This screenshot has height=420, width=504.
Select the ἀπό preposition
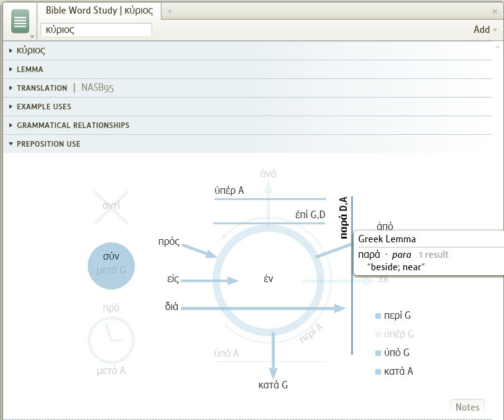click(x=385, y=226)
